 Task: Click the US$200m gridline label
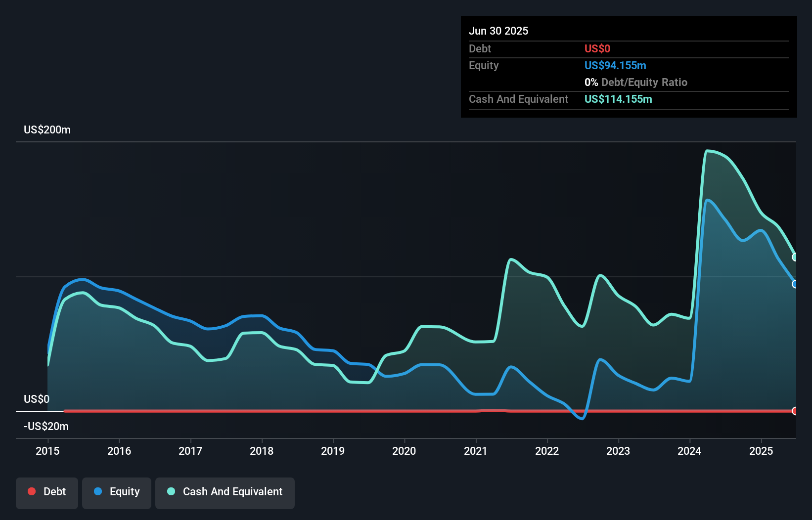point(46,130)
